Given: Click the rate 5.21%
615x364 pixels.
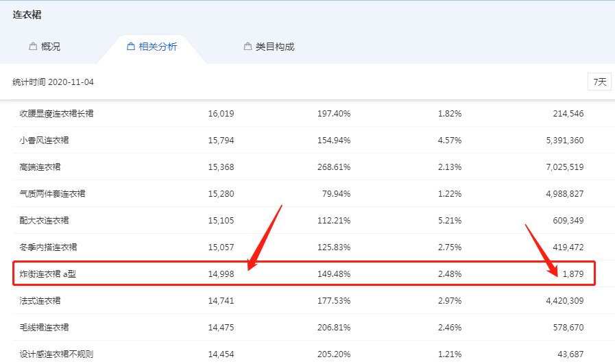Looking at the screenshot, I should tap(450, 221).
